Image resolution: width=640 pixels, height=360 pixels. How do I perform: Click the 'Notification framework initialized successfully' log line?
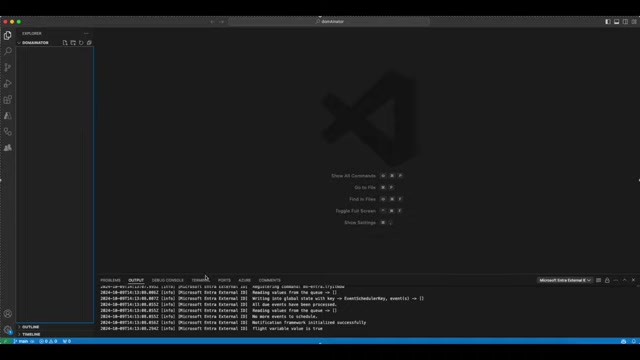point(309,322)
